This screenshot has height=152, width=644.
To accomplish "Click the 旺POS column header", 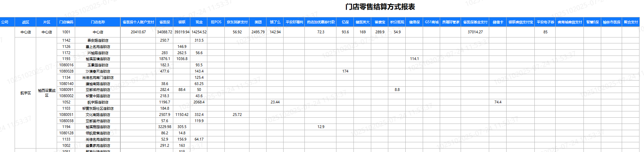I will tap(216, 22).
